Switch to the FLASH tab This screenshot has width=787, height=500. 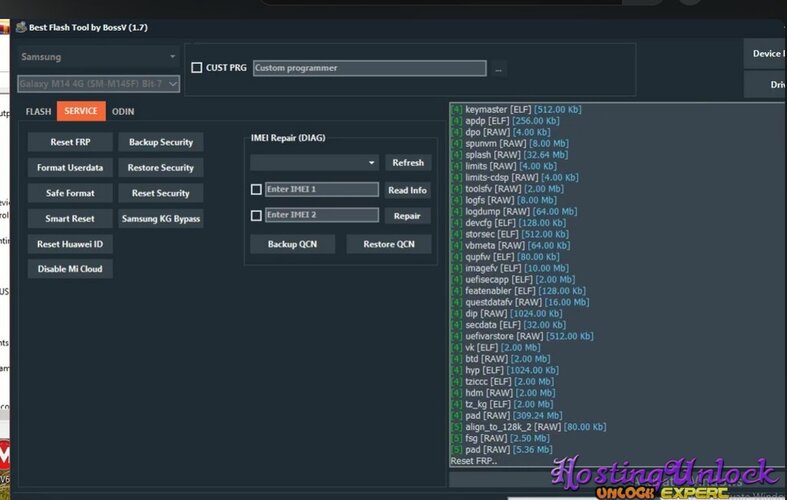coord(38,112)
